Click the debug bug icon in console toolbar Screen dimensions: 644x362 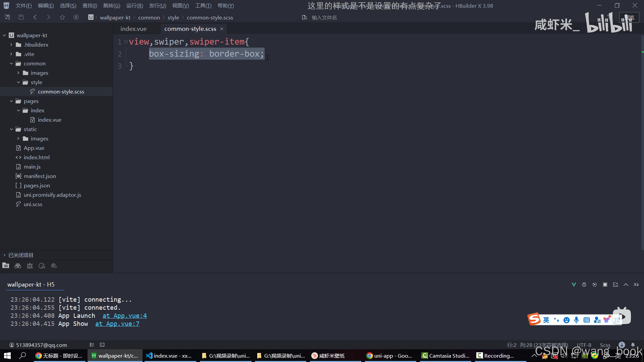pyautogui.click(x=584, y=285)
